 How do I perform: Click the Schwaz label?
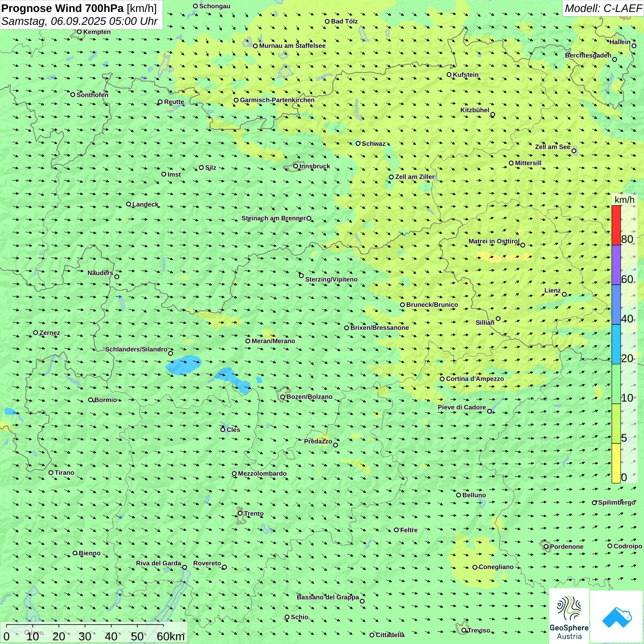pos(374,144)
